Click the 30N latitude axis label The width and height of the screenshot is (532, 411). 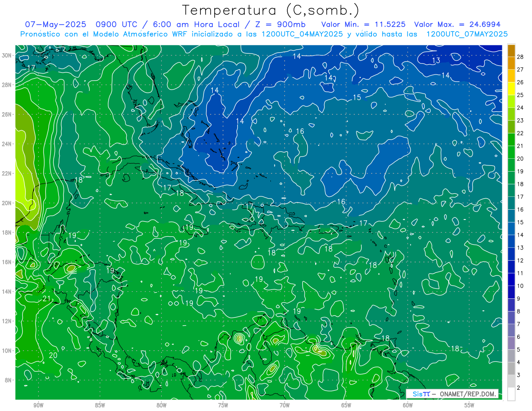pos(7,55)
